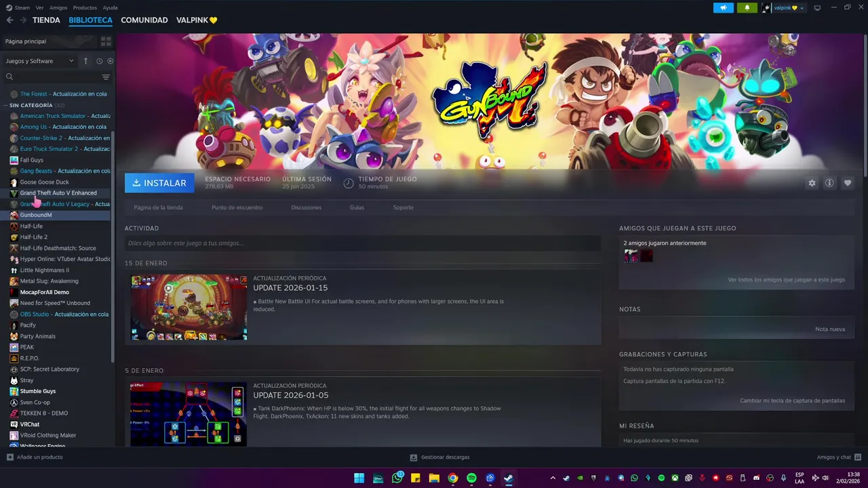Open the Guías link
Image resolution: width=868 pixels, height=488 pixels.
tap(357, 207)
